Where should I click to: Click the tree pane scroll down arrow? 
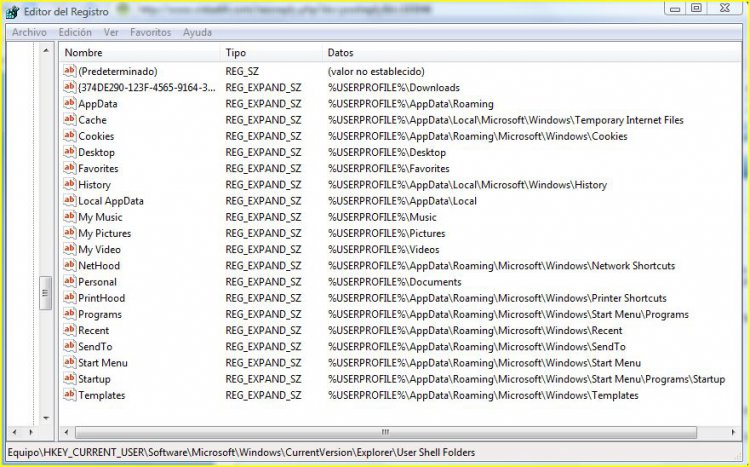(46, 418)
